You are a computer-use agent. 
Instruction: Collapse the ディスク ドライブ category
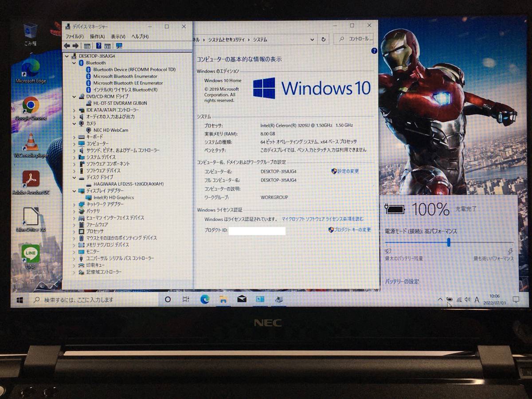(x=74, y=177)
